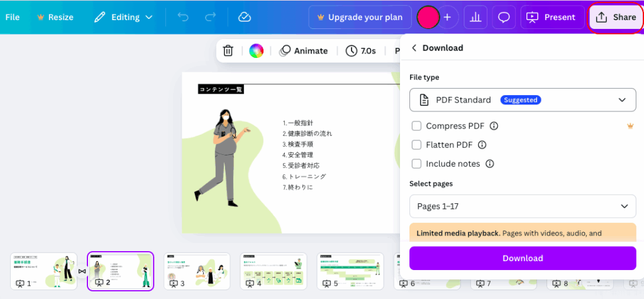Open the analytics bar chart icon

pos(475,17)
